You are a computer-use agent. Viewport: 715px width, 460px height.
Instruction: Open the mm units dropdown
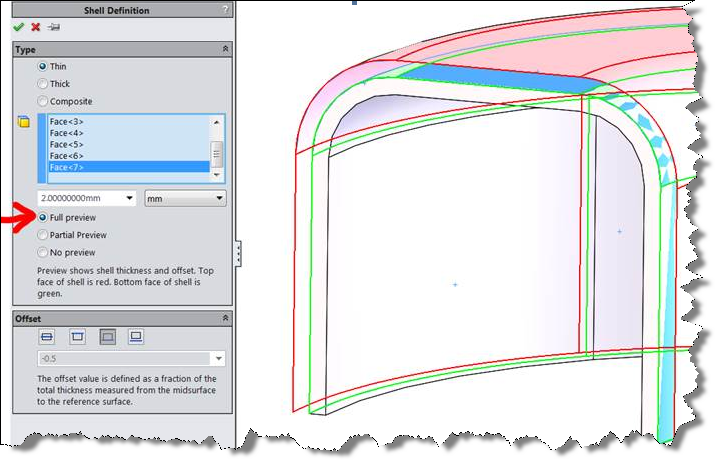tap(185, 198)
